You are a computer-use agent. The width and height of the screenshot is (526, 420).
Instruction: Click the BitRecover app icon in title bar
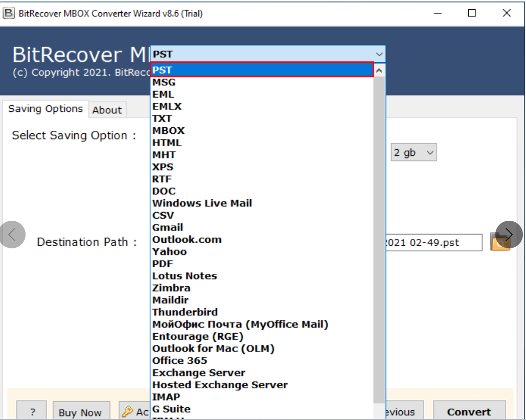[8, 13]
